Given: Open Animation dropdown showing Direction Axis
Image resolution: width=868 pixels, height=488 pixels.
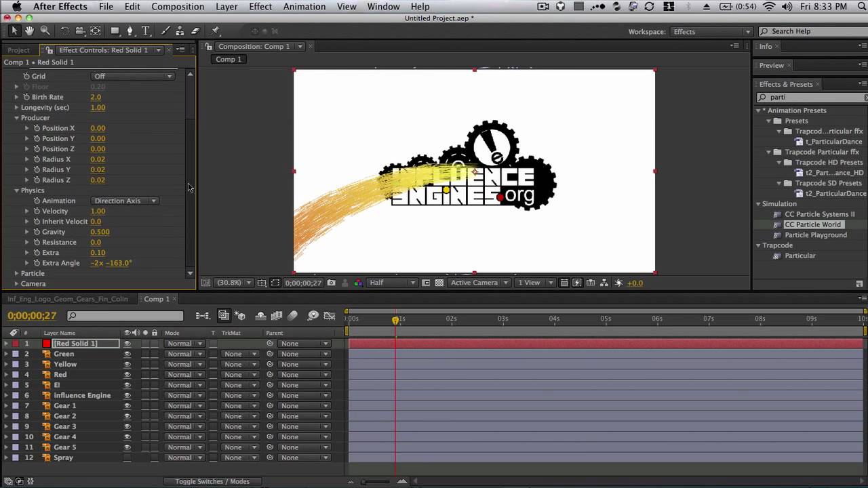Looking at the screenshot, I should (x=125, y=201).
